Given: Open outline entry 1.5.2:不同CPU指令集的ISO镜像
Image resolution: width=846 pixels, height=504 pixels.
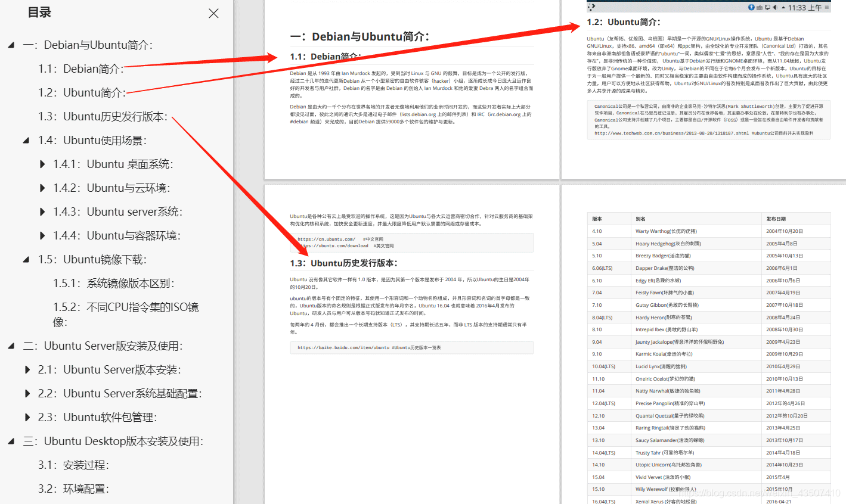Looking at the screenshot, I should click(x=126, y=315).
